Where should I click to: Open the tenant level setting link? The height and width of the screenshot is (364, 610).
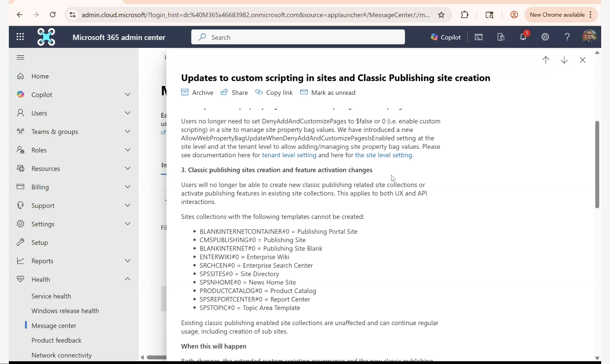click(x=289, y=155)
